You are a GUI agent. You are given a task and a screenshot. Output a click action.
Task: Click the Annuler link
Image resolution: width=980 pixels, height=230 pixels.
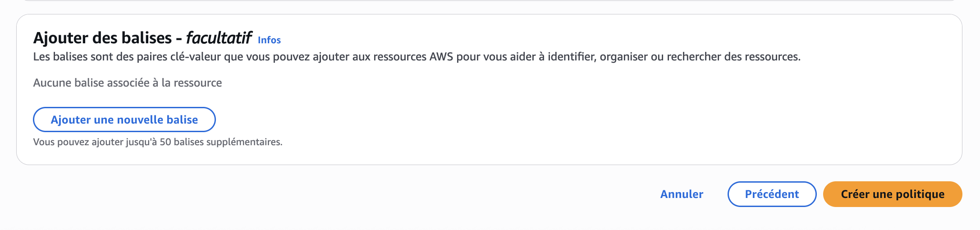pos(681,194)
